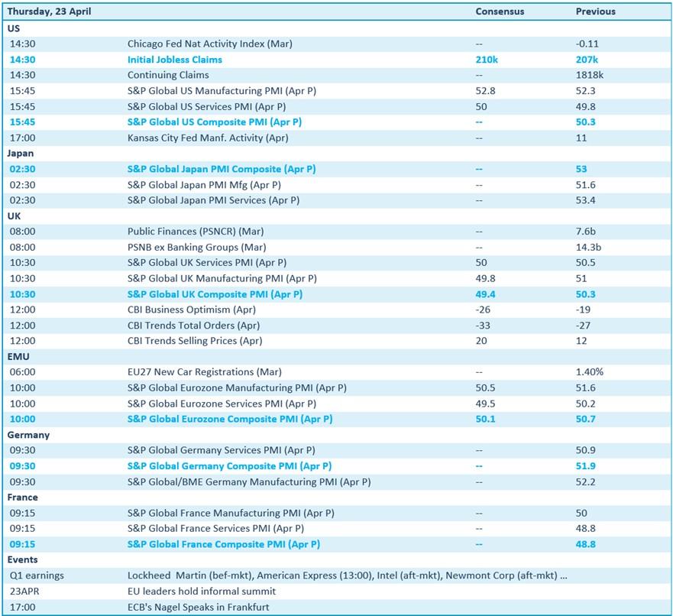This screenshot has height=616, width=673.
Task: Select ECB's Nagel Speaks in Frankfurt event
Action: pyautogui.click(x=199, y=607)
